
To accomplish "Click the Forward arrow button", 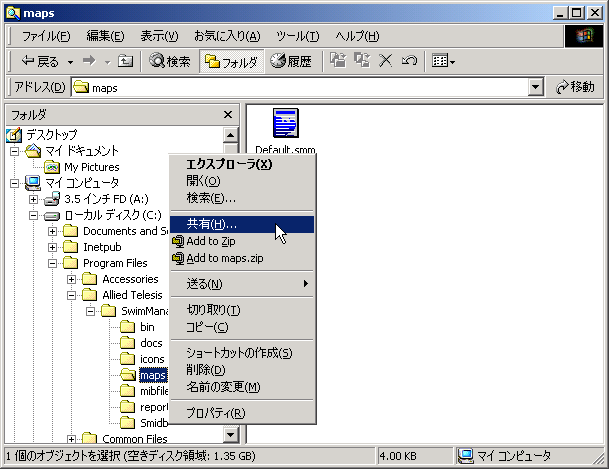I will (90, 61).
